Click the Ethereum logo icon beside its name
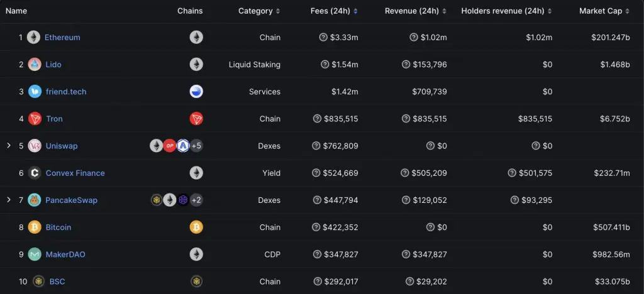 point(34,37)
